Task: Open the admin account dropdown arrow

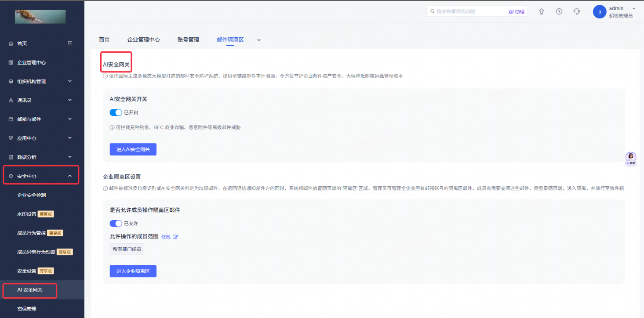Action: click(x=634, y=9)
